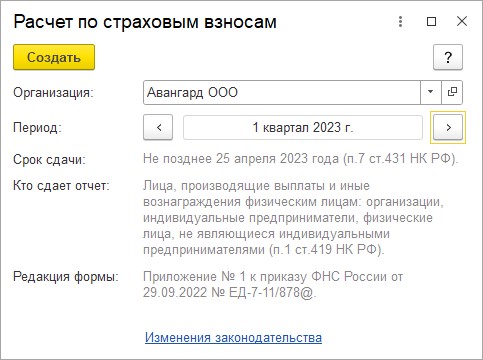
Task: Maximize the dialog with the square icon
Action: pos(431,22)
